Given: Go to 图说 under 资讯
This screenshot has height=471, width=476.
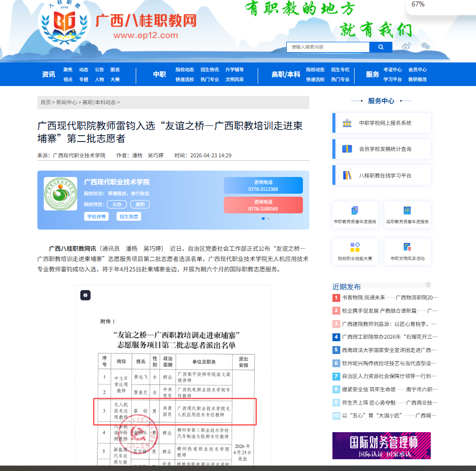Looking at the screenshot, I should (x=115, y=69).
